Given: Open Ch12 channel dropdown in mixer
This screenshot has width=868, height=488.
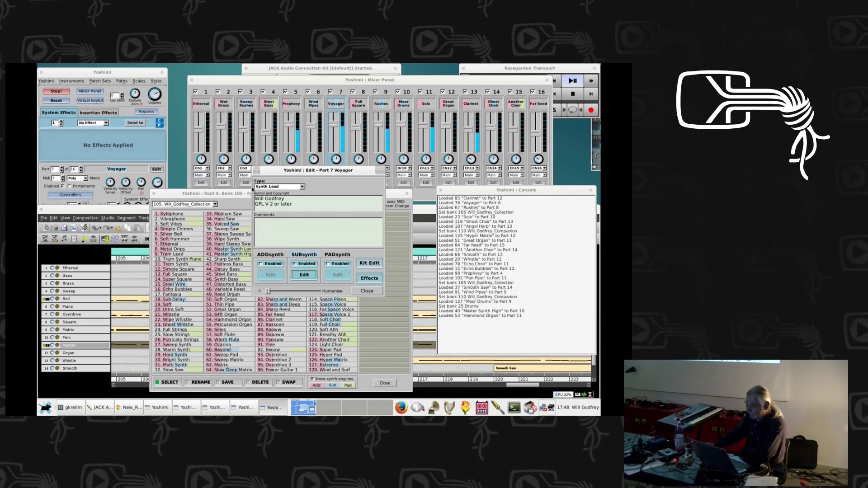Looking at the screenshot, I should (448, 168).
